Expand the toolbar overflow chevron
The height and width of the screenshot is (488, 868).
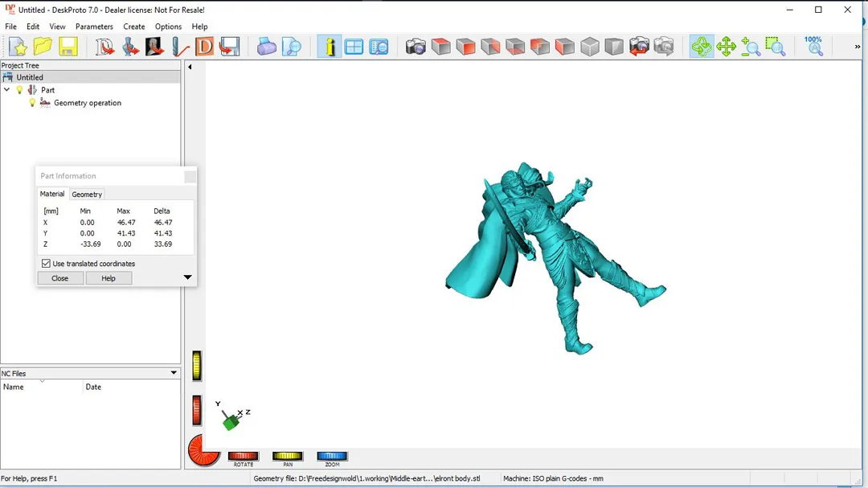coord(858,47)
